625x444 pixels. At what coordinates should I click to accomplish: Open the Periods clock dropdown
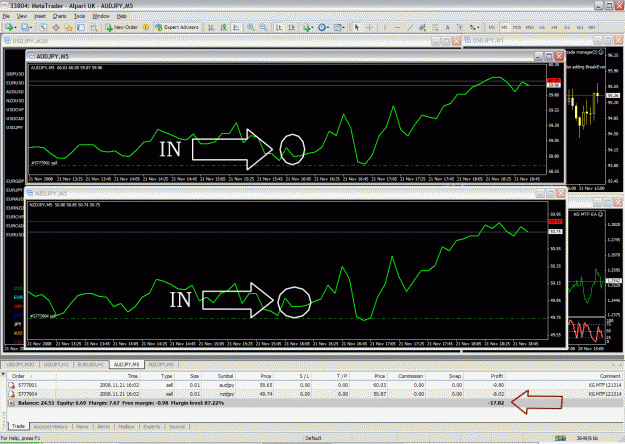(323, 27)
